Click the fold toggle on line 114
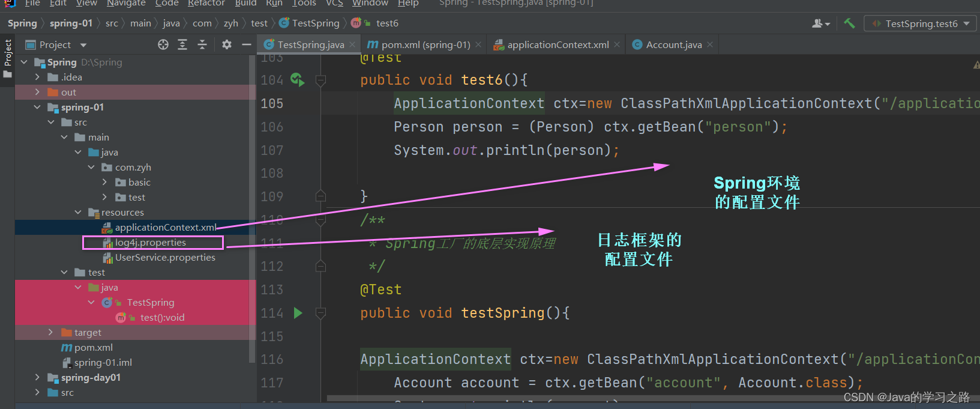This screenshot has height=409, width=980. [x=320, y=313]
